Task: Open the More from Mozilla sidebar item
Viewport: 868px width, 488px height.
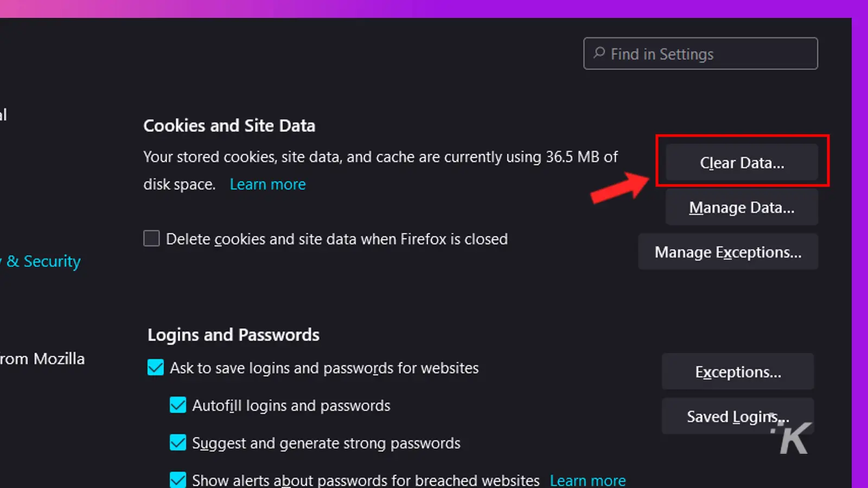Action: pyautogui.click(x=42, y=359)
